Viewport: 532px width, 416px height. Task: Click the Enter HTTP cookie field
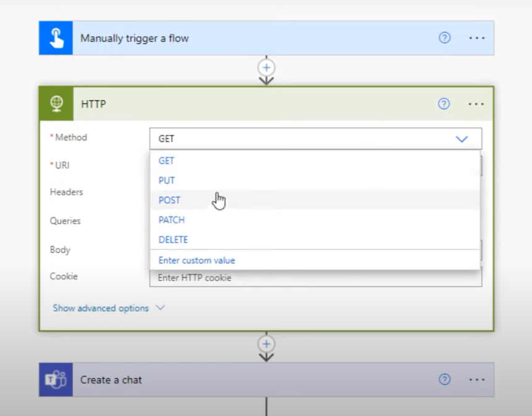(x=316, y=278)
